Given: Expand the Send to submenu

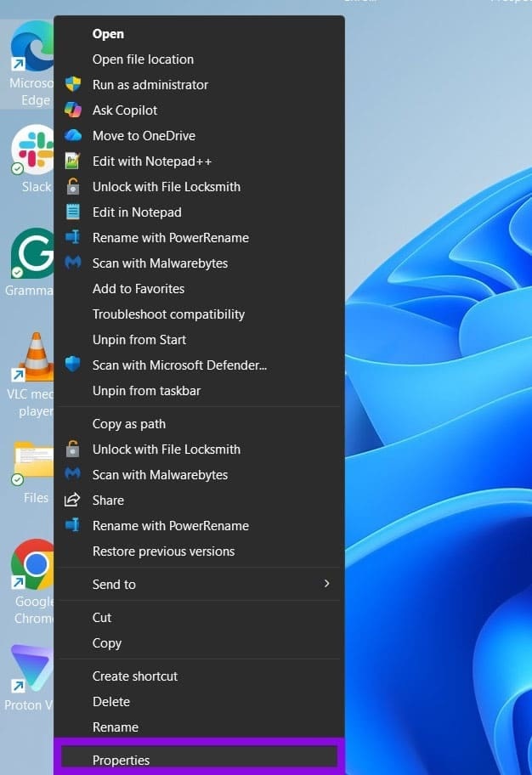Looking at the screenshot, I should point(199,584).
